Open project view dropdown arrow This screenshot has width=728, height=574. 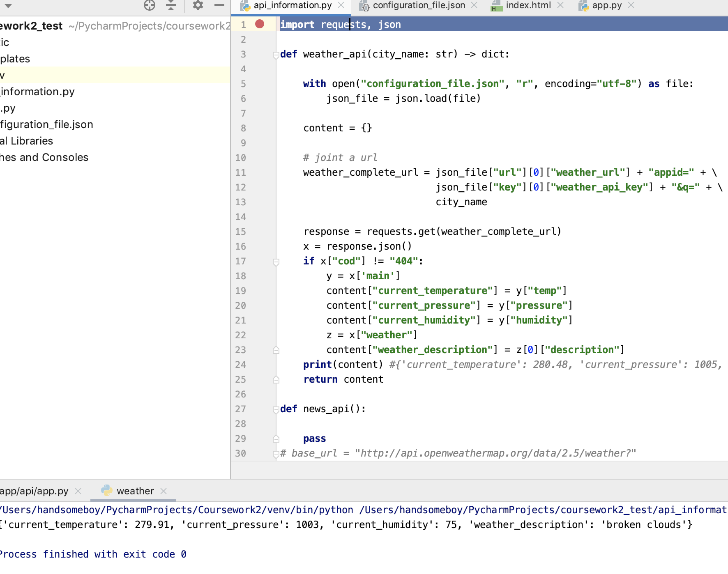(x=8, y=6)
